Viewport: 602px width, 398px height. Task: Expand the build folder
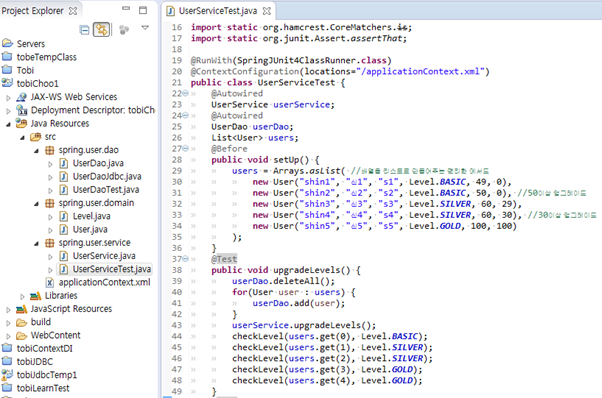(x=8, y=323)
